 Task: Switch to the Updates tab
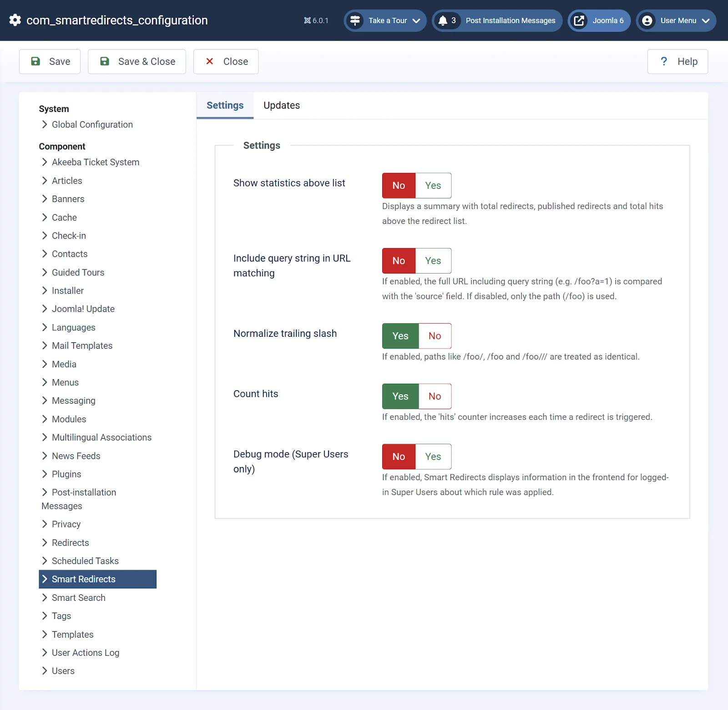[x=281, y=105]
